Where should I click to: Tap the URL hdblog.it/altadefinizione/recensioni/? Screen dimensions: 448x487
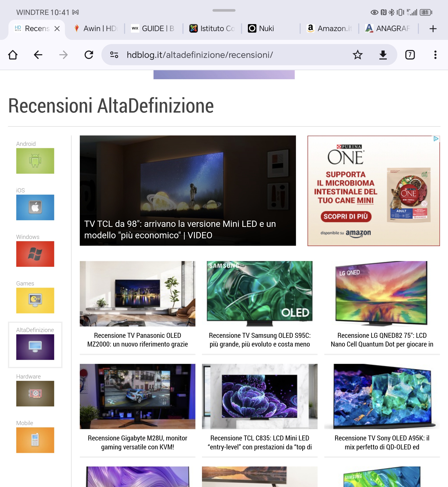pos(200,55)
